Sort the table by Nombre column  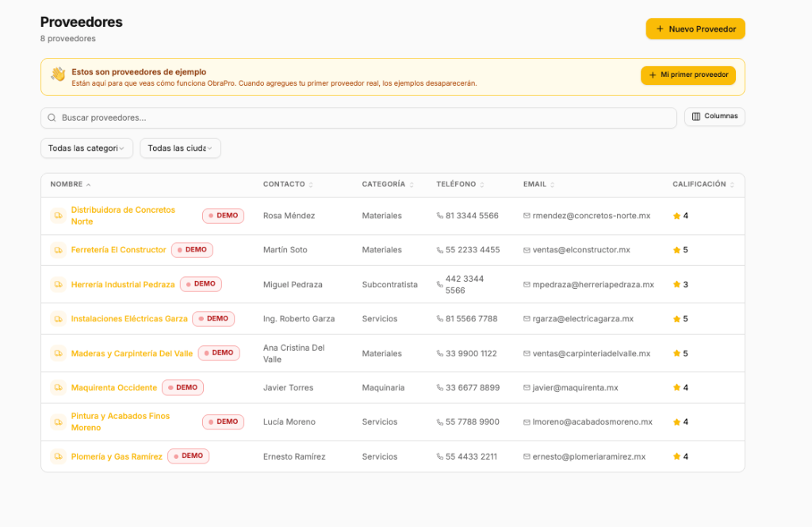tap(71, 184)
